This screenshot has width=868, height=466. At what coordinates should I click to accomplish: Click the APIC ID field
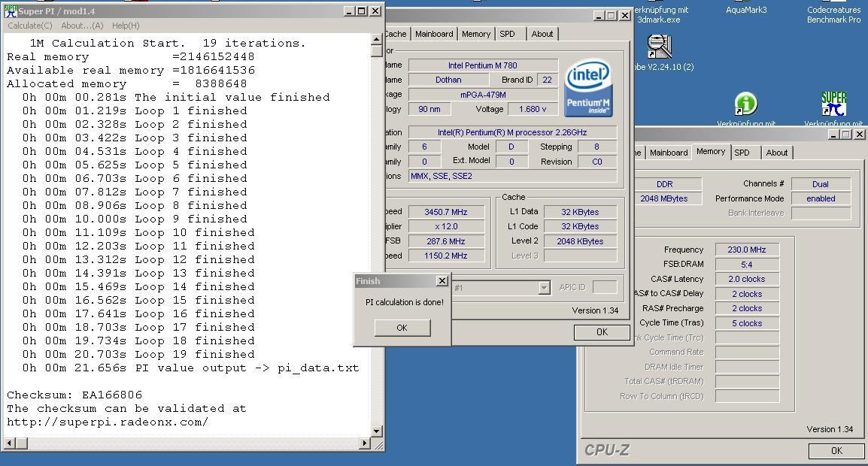point(605,287)
